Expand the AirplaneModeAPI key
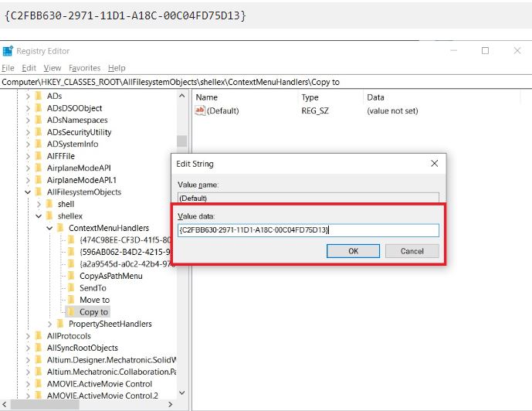Image resolution: width=532 pixels, height=411 pixels. point(28,168)
